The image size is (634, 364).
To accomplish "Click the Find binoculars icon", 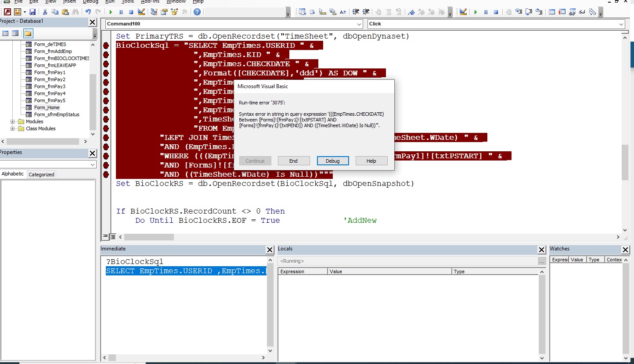I will pos(75,12).
